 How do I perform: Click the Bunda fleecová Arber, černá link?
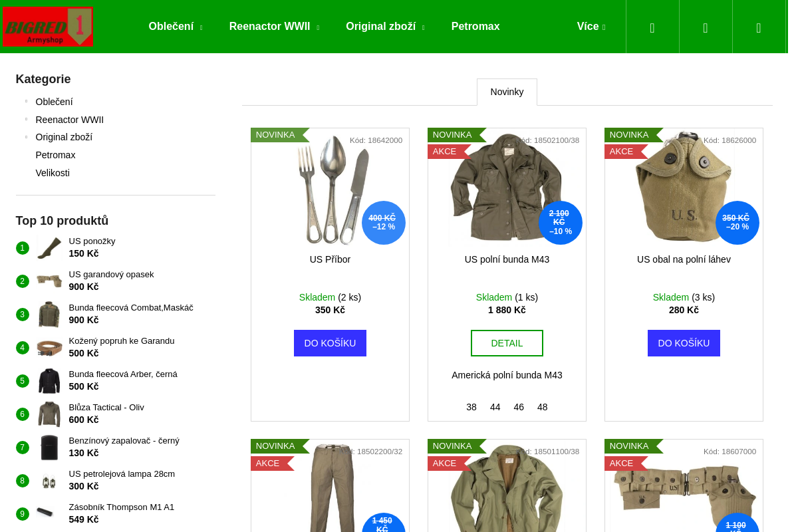click(x=123, y=374)
